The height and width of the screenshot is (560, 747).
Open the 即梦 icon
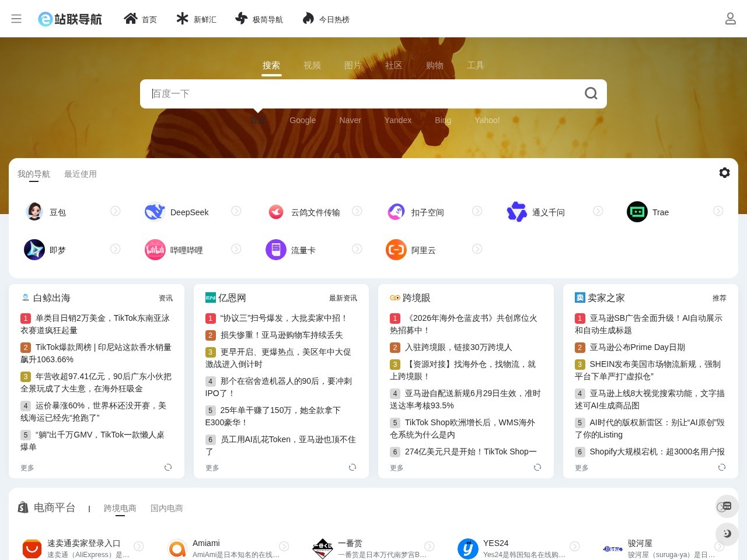(x=34, y=250)
